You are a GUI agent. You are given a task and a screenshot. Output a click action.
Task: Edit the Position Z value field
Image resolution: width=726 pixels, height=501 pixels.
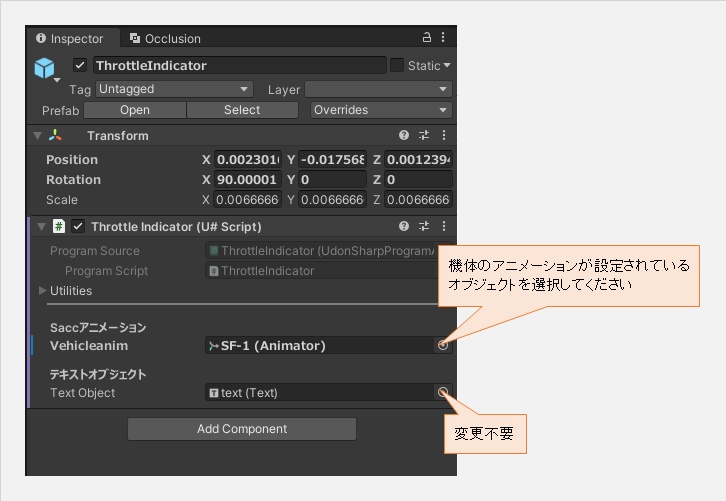(x=418, y=160)
